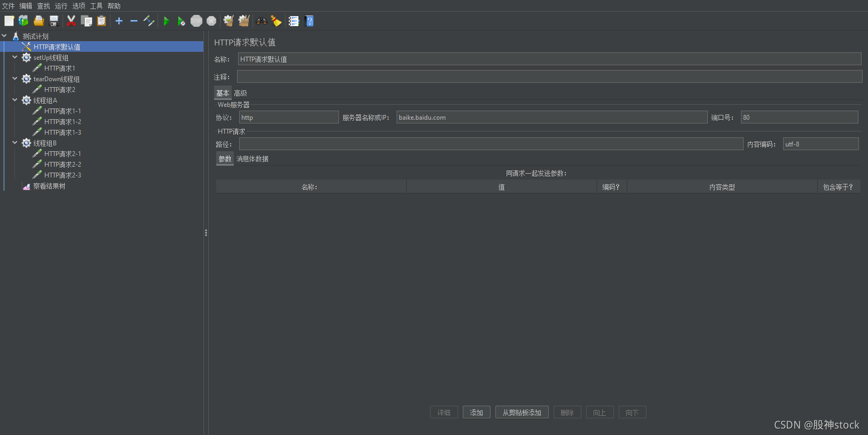This screenshot has width=868, height=435.
Task: Save the test plan with floppy icon
Action: [54, 21]
